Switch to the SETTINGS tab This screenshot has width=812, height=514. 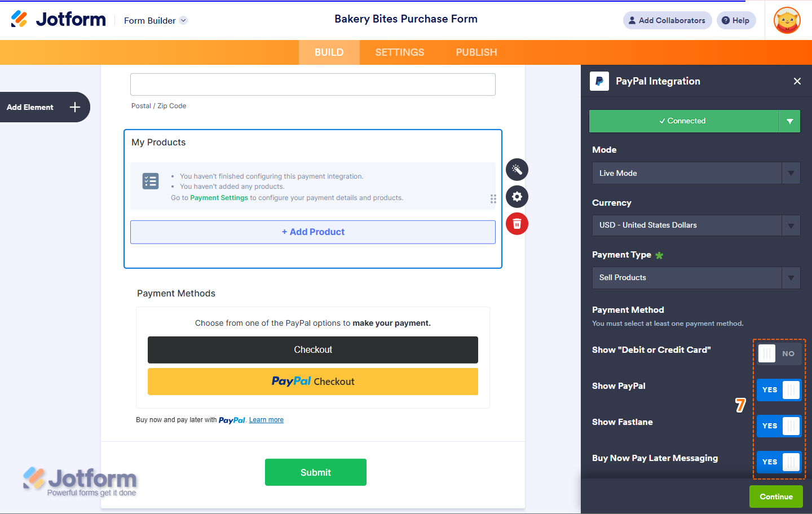tap(400, 52)
